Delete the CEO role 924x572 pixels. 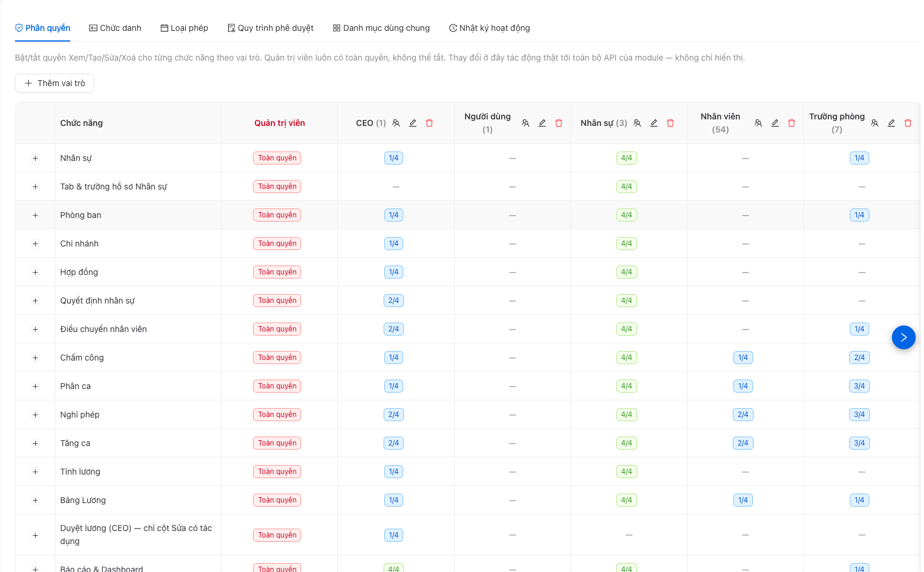tap(429, 123)
